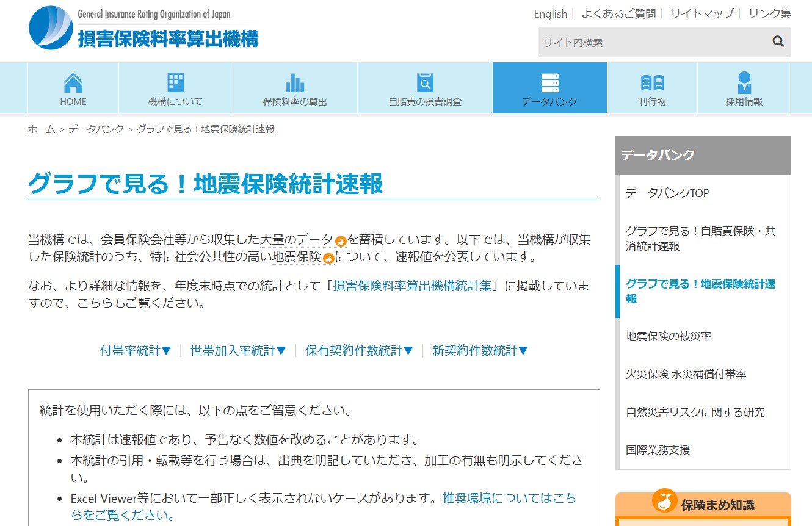Screen dimensions: 812x526
Task: Click the orange glossary icon after データ
Action: 341,241
